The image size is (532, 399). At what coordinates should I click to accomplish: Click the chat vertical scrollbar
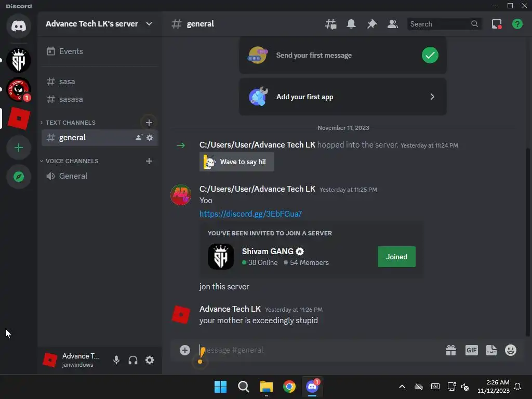coord(528,242)
